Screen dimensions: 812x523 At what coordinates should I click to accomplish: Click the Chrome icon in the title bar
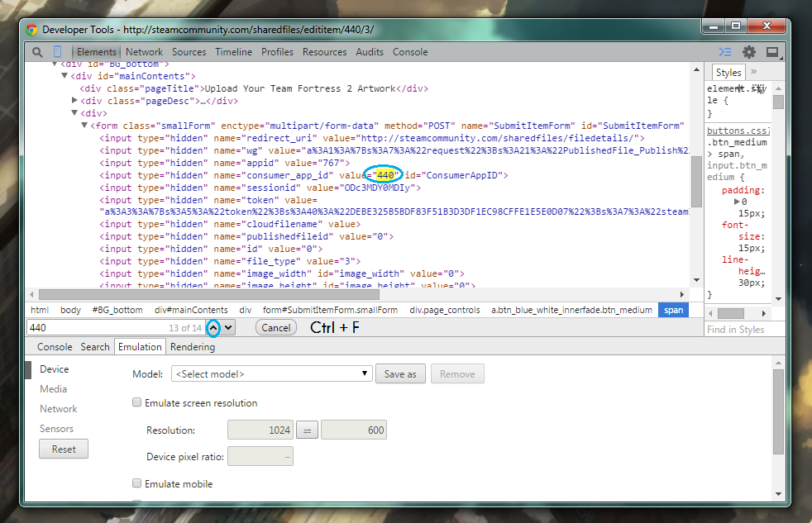[31, 30]
